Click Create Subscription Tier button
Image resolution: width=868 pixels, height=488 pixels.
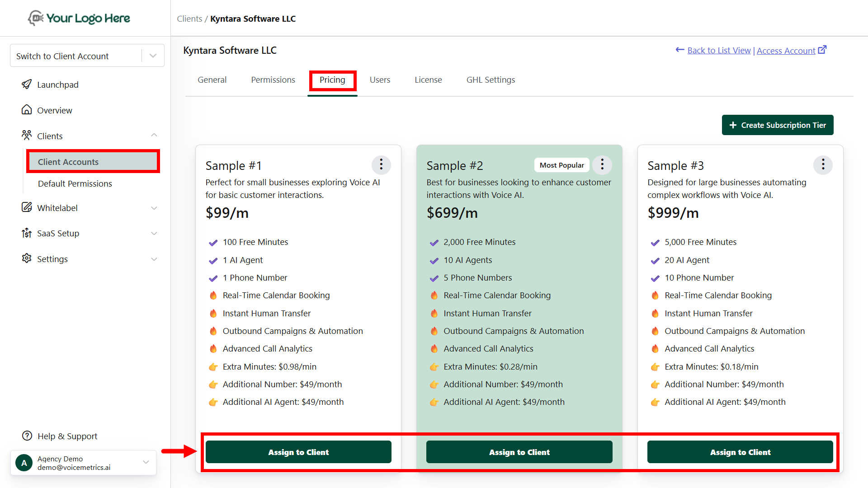[x=778, y=125]
